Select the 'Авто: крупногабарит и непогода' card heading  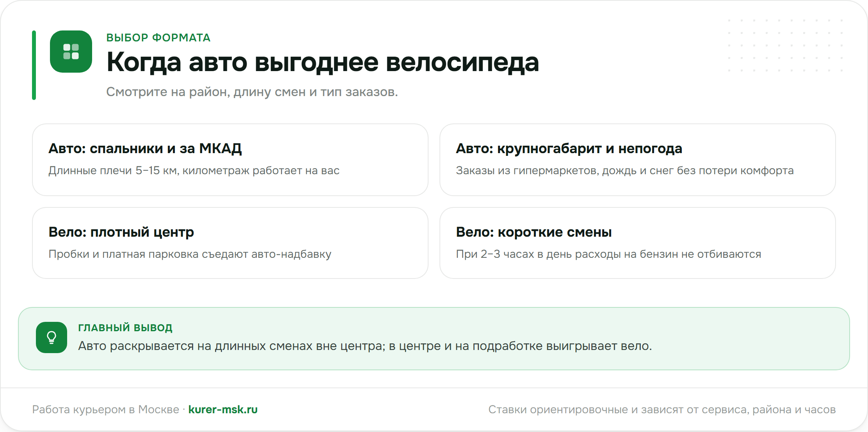click(569, 148)
